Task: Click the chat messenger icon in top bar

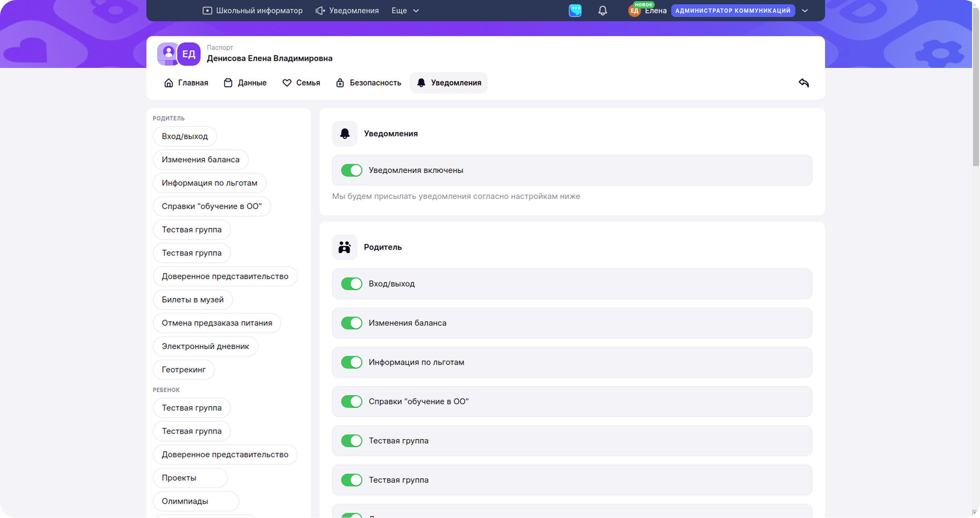Action: point(575,11)
